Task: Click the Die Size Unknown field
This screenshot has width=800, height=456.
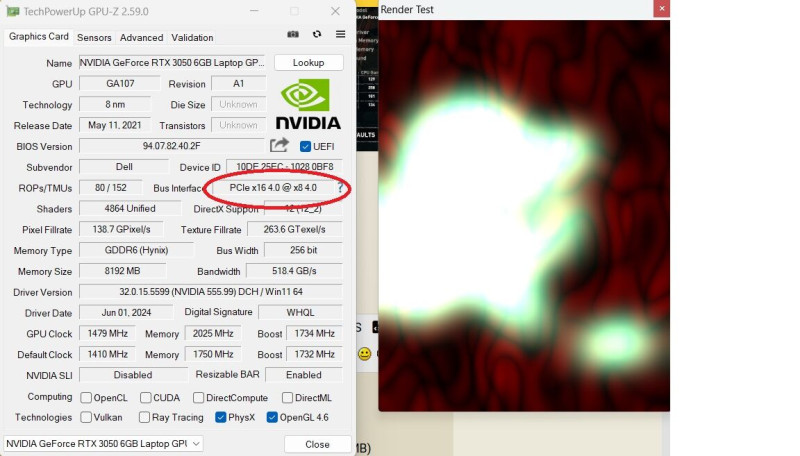Action: (x=238, y=104)
